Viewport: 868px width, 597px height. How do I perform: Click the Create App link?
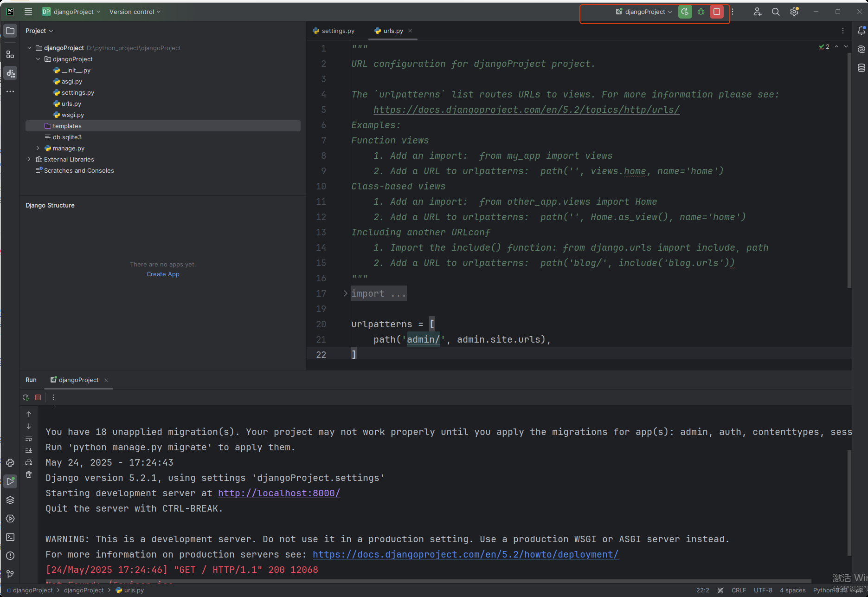[163, 274]
